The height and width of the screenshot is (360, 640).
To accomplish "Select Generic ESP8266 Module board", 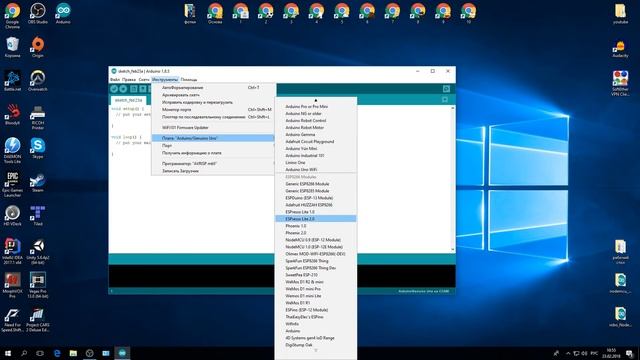I will [x=316, y=184].
